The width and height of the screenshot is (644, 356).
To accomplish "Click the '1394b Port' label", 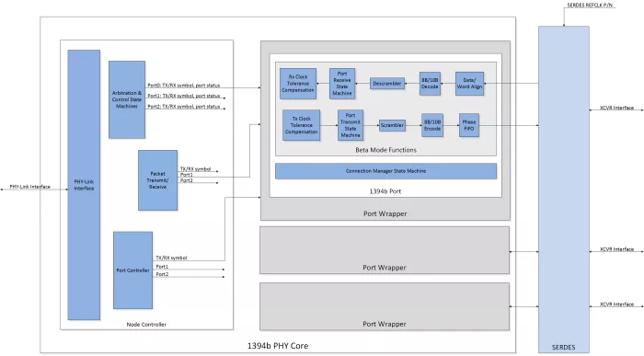I will pos(385,191).
